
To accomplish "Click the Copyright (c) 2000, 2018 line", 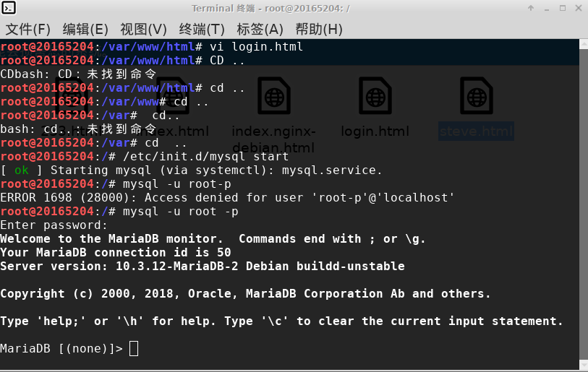I will [x=245, y=293].
